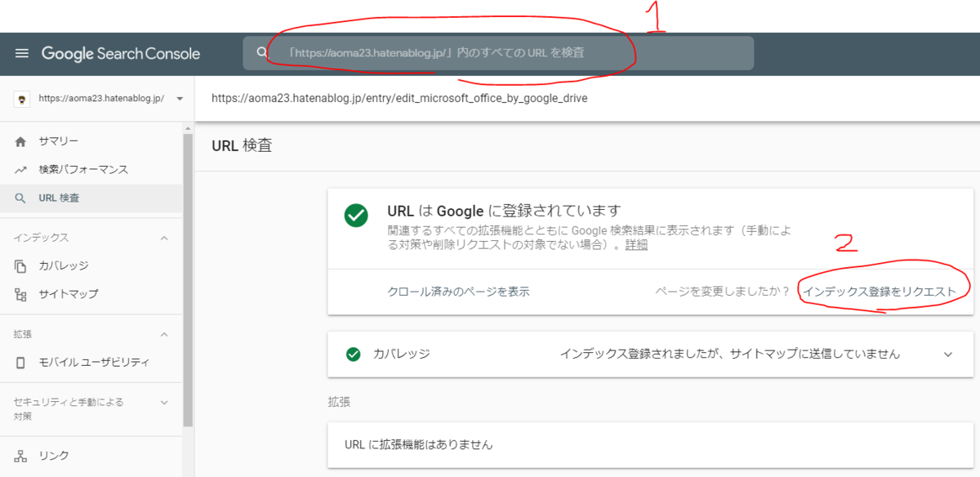This screenshot has width=980, height=477.
Task: Click the green check icon in カバレッジ row
Action: point(353,354)
